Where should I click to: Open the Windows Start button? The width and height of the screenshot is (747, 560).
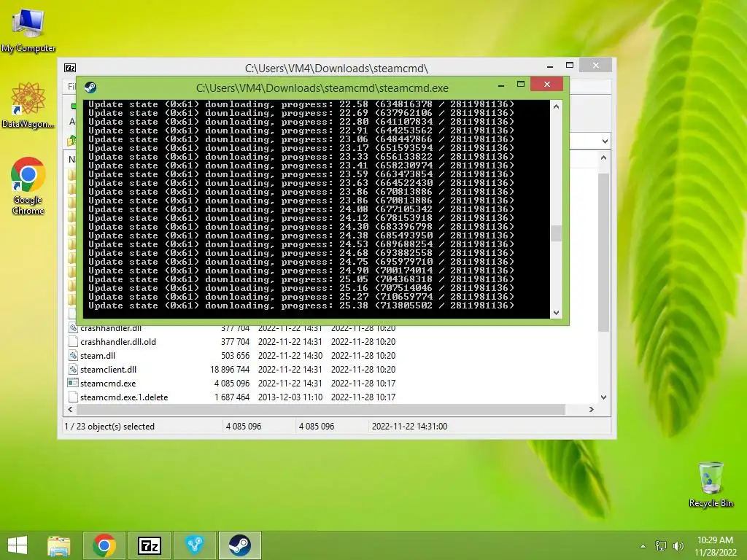tap(18, 545)
